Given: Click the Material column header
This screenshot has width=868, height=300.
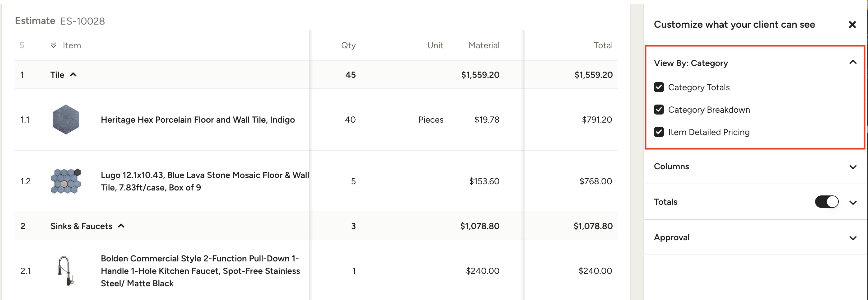Looking at the screenshot, I should 483,45.
